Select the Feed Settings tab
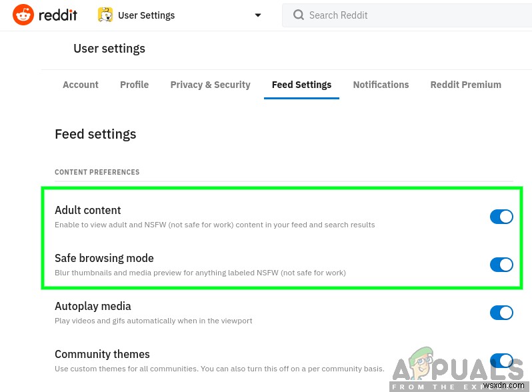Image resolution: width=532 pixels, height=392 pixels. click(301, 85)
